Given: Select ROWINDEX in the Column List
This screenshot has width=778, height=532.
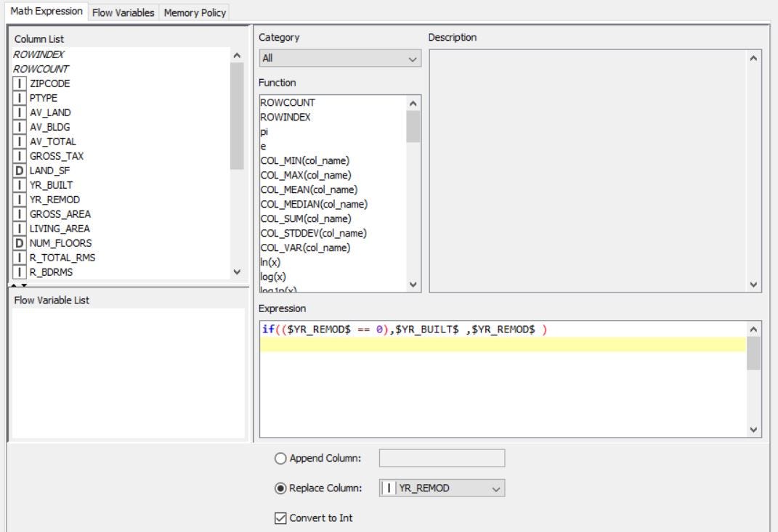Looking at the screenshot, I should click(39, 54).
